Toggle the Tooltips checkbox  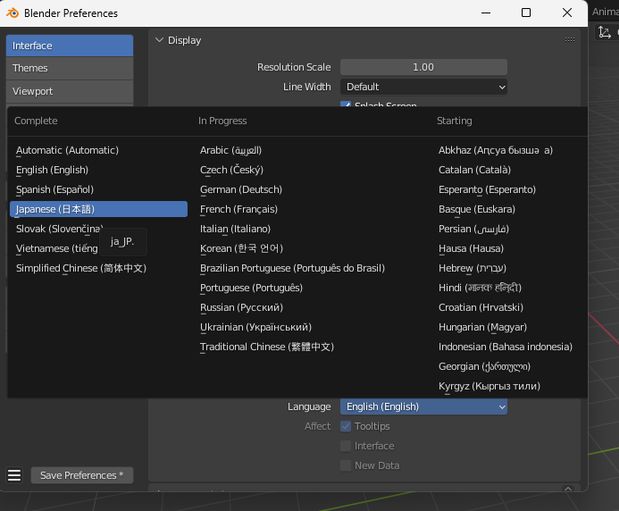coord(345,426)
